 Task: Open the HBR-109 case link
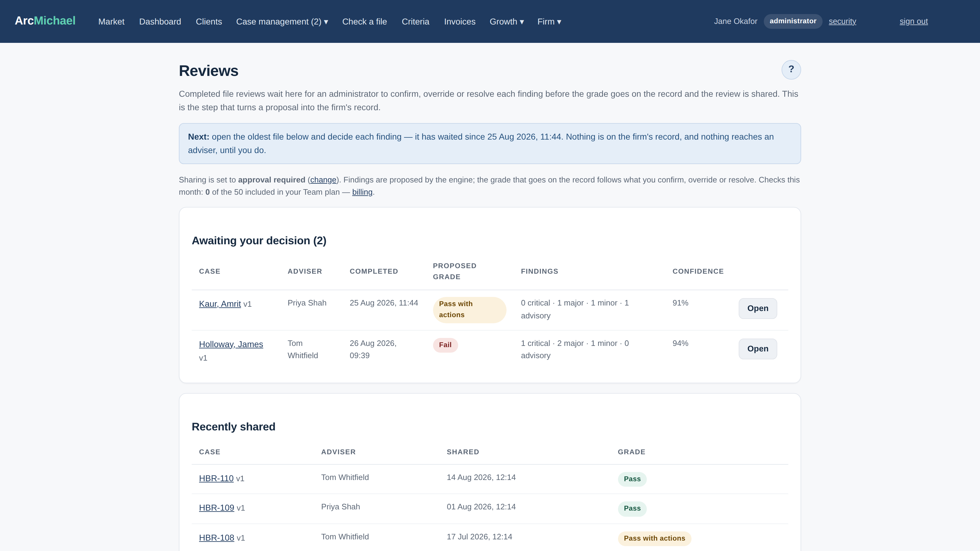pyautogui.click(x=217, y=508)
